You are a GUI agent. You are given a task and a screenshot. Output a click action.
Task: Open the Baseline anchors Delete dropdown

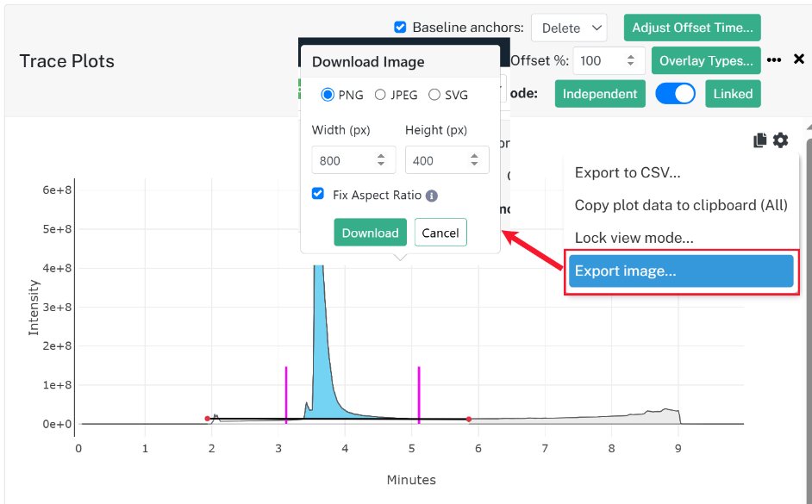pos(569,28)
